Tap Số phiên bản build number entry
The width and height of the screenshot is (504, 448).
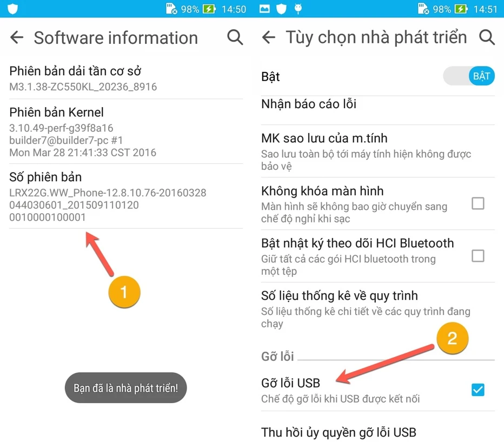pyautogui.click(x=126, y=196)
